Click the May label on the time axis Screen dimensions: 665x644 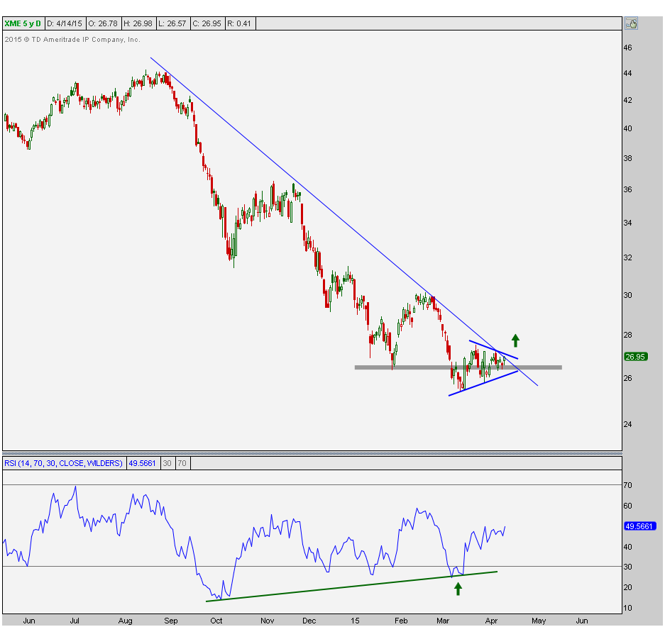[x=539, y=621]
